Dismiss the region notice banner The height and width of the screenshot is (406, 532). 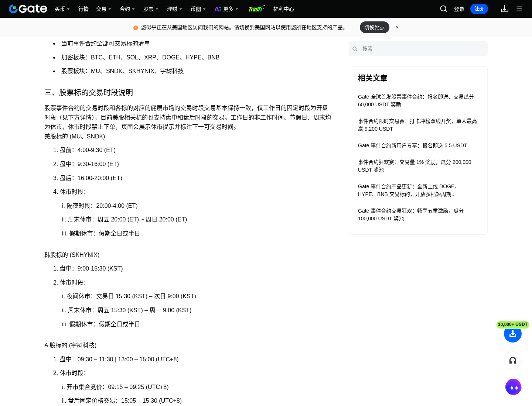397,27
